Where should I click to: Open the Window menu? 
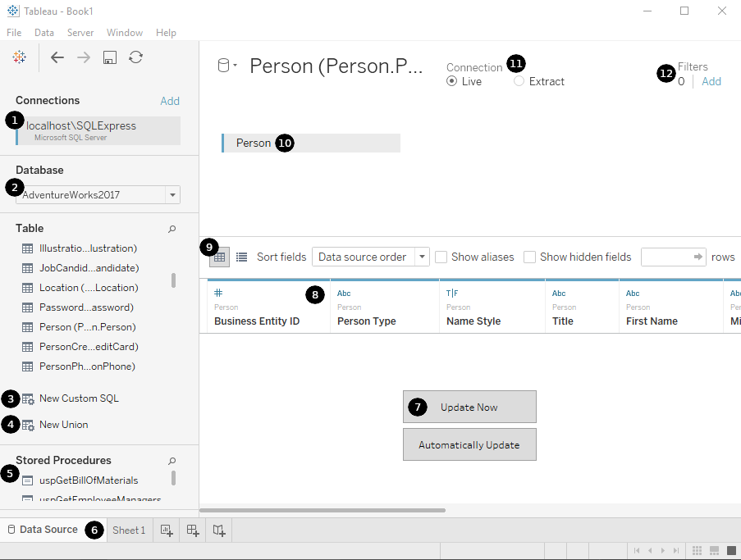point(125,33)
